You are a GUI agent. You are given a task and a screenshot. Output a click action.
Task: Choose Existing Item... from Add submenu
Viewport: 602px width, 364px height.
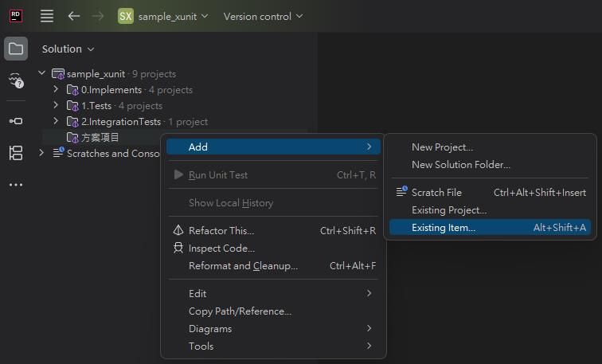click(443, 228)
